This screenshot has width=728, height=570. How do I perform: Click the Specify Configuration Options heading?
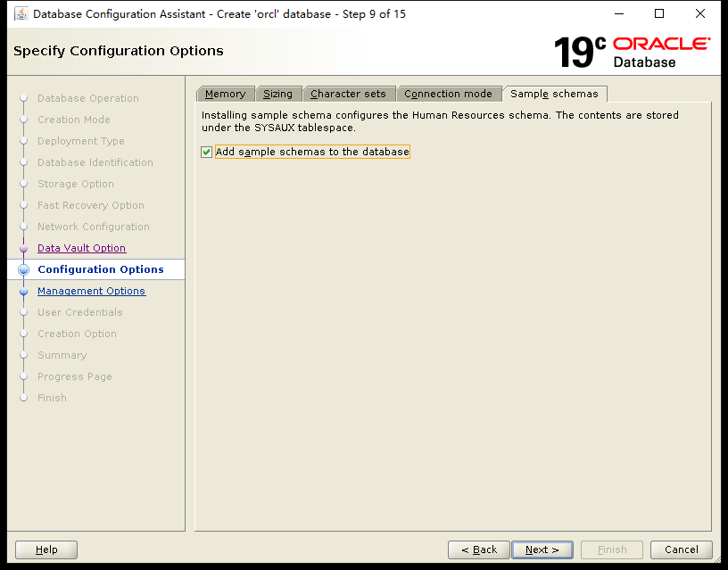[119, 51]
